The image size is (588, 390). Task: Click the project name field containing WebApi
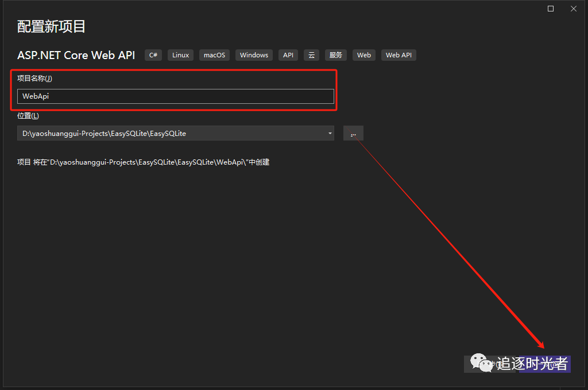click(176, 96)
